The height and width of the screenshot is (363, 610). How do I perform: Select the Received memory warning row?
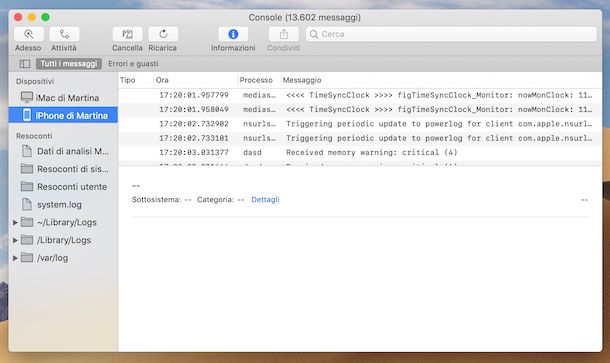(360, 153)
